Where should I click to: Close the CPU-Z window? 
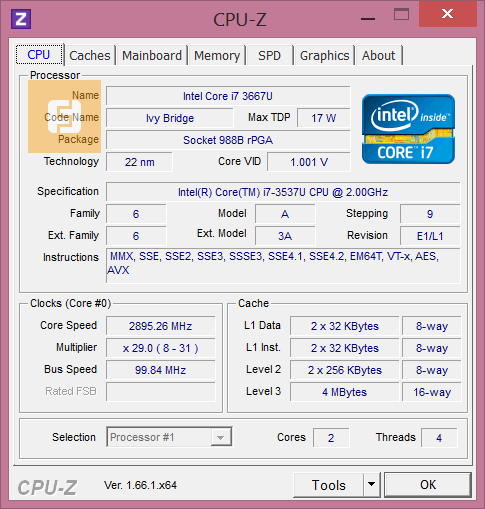[447, 14]
